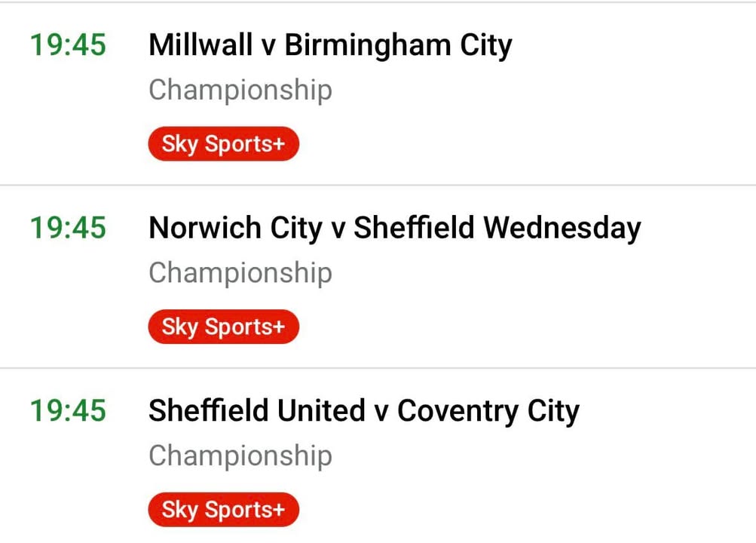Open the Norwich City v Sheffield Wednesday match title

395,228
